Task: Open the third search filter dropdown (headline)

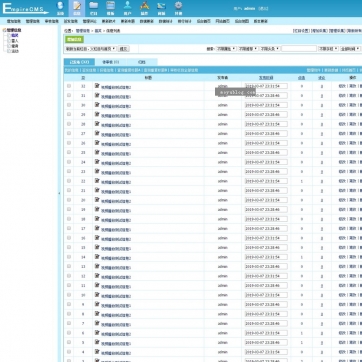Action: (270, 49)
